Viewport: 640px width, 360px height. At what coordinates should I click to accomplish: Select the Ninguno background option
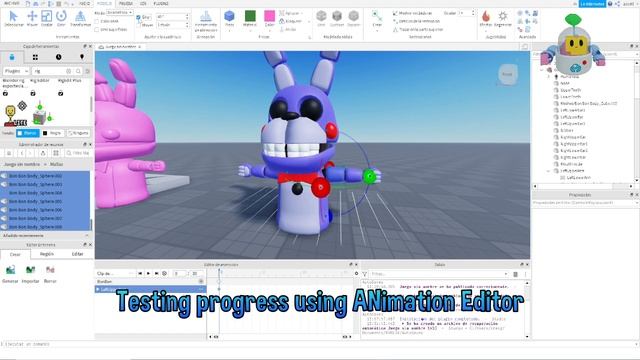coord(78,133)
